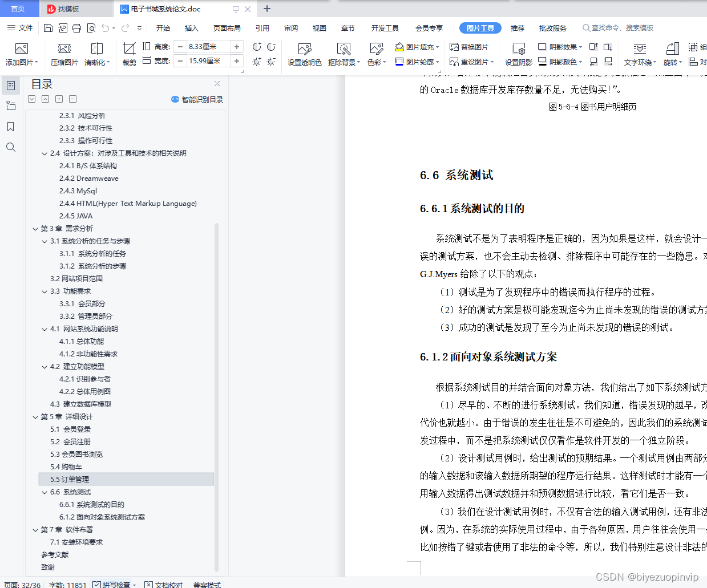Viewport: 707px width, 588px height.
Task: Switch to the 页面布局 ribbon tab
Action: coord(228,27)
